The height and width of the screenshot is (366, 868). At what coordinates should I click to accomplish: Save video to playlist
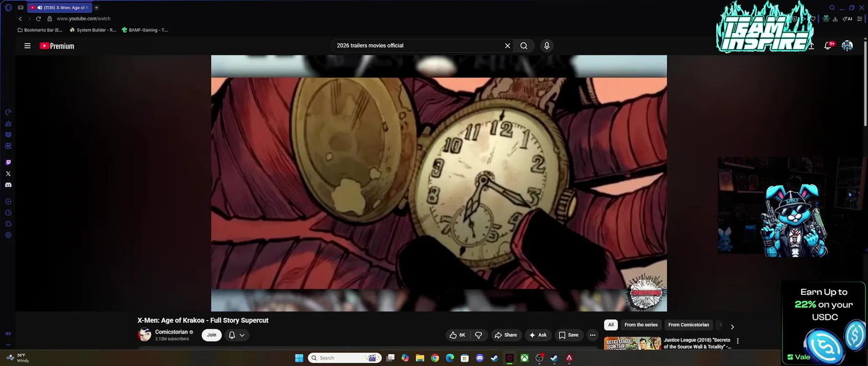pos(569,335)
